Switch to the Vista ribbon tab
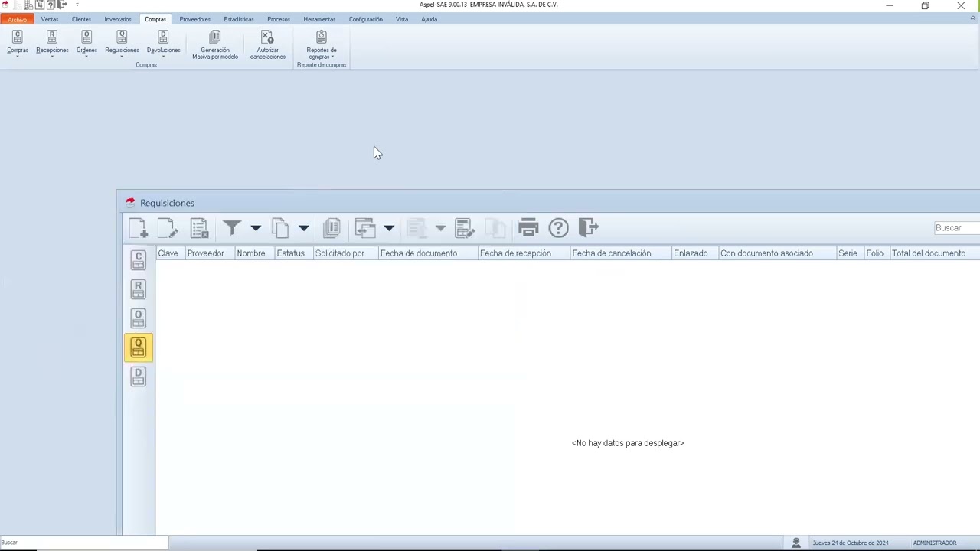The image size is (980, 551). 402,19
